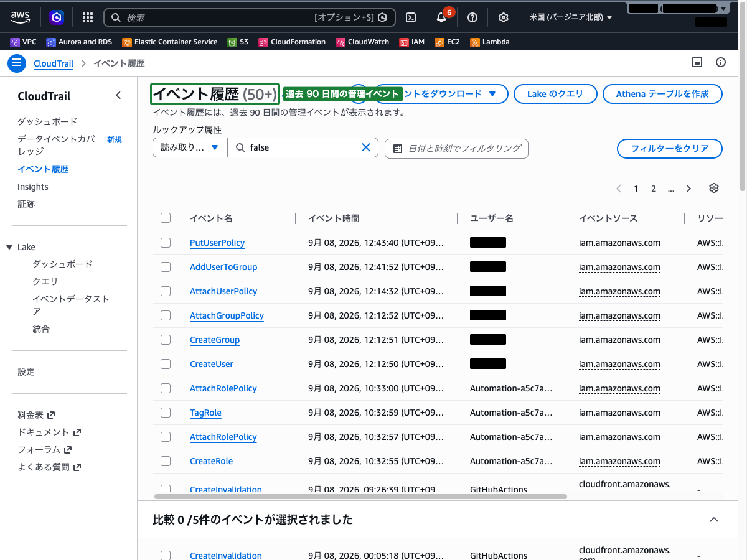Check the AddUserToGroup event row
This screenshot has height=560, width=747.
(166, 267)
